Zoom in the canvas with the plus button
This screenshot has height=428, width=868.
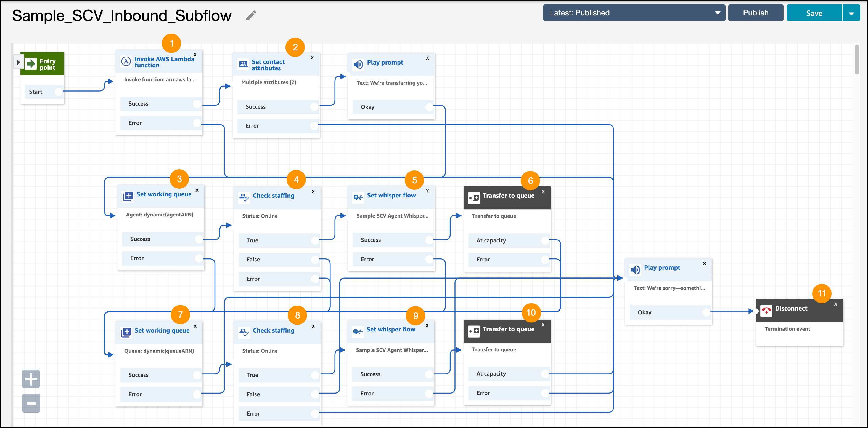31,379
